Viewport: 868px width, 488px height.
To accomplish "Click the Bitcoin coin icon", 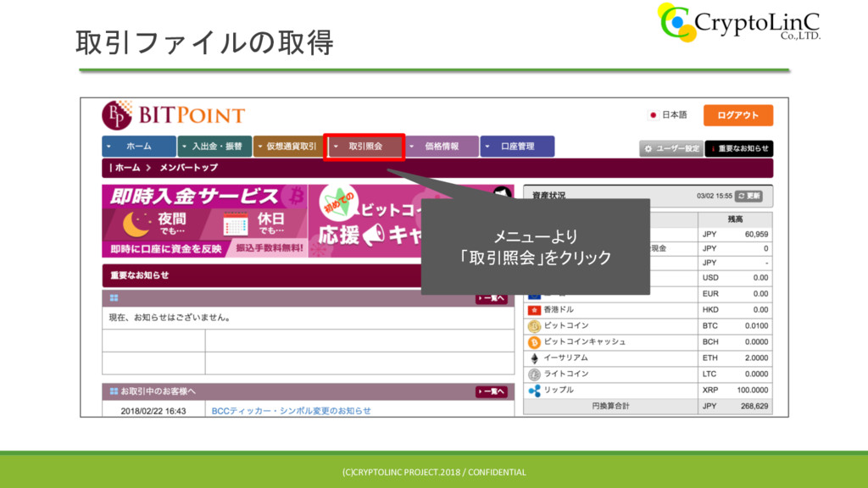I will pyautogui.click(x=534, y=326).
